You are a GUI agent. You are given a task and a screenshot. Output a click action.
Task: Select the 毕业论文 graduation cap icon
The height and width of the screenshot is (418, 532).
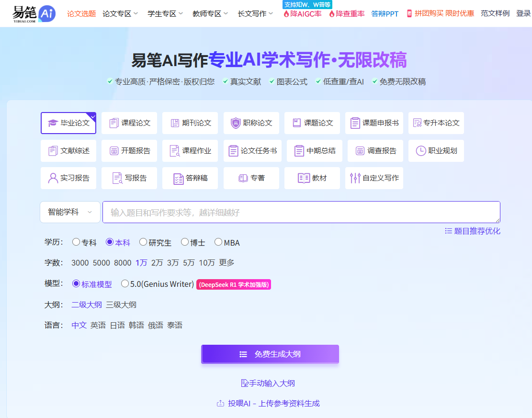(53, 123)
